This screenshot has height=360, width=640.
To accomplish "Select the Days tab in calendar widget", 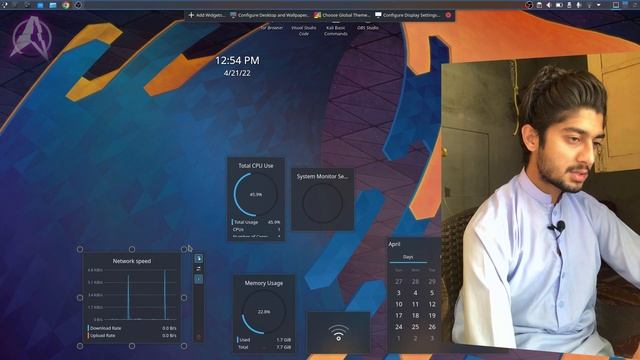I will point(408,257).
